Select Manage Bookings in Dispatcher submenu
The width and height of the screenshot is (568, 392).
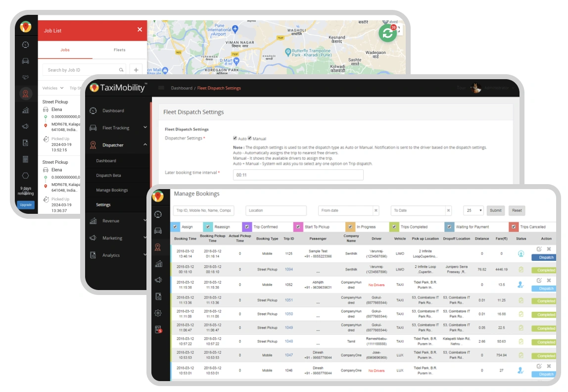point(112,190)
